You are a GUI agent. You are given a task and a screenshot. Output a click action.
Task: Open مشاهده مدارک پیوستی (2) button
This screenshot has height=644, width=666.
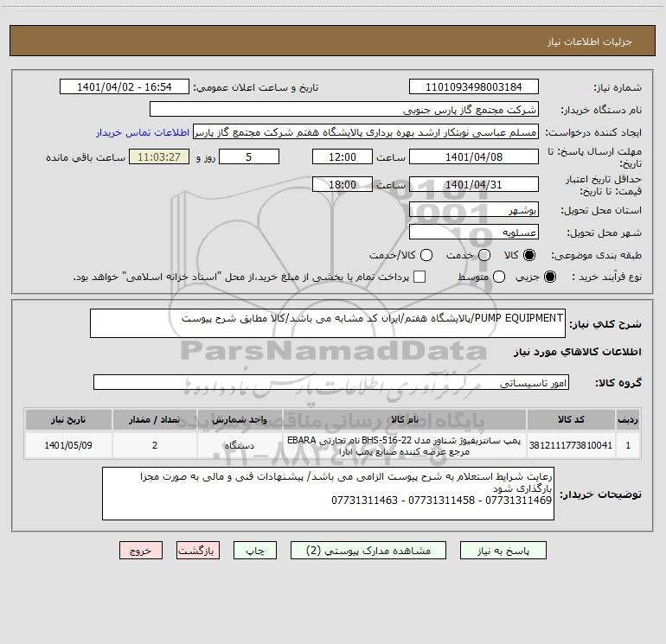pos(368,551)
